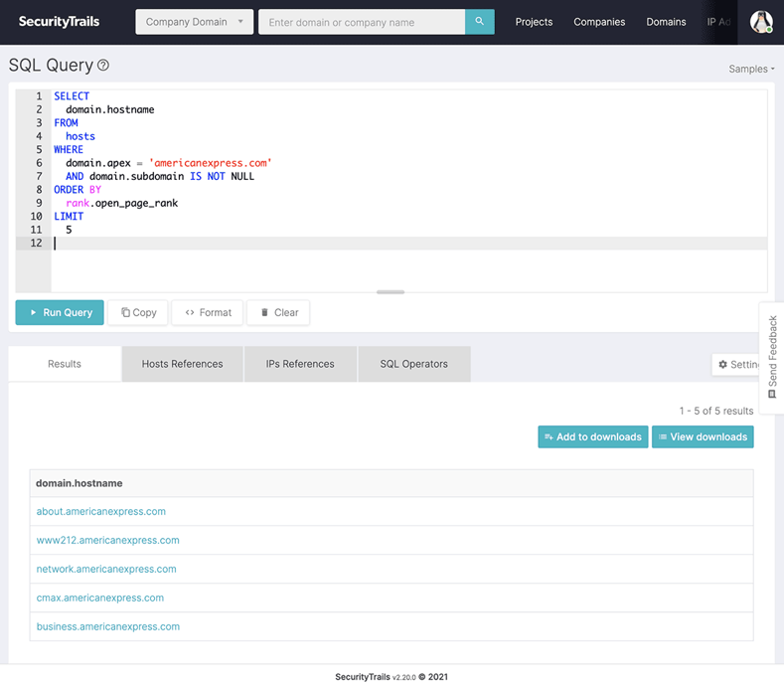
Task: Open cmax.americanexpress.com link
Action: tap(100, 598)
